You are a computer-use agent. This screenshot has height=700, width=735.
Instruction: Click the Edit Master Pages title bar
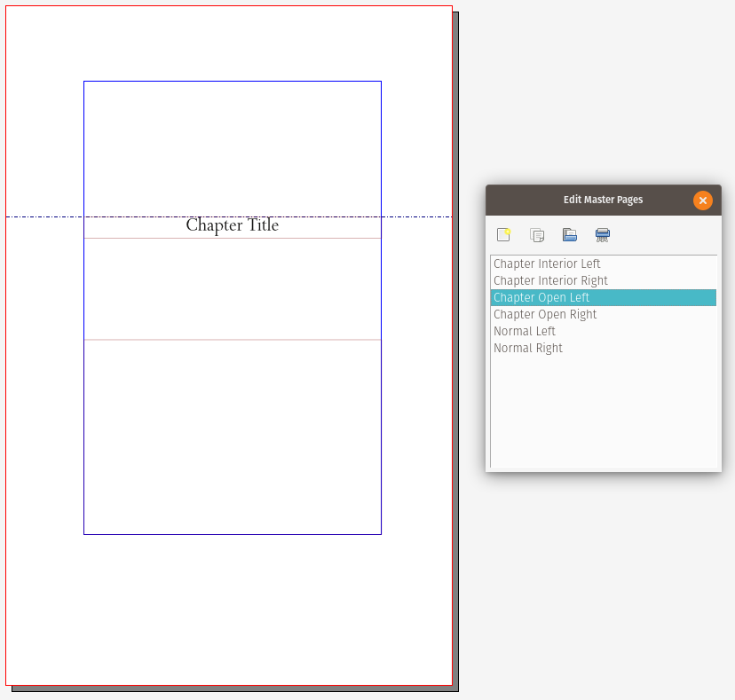[604, 201]
